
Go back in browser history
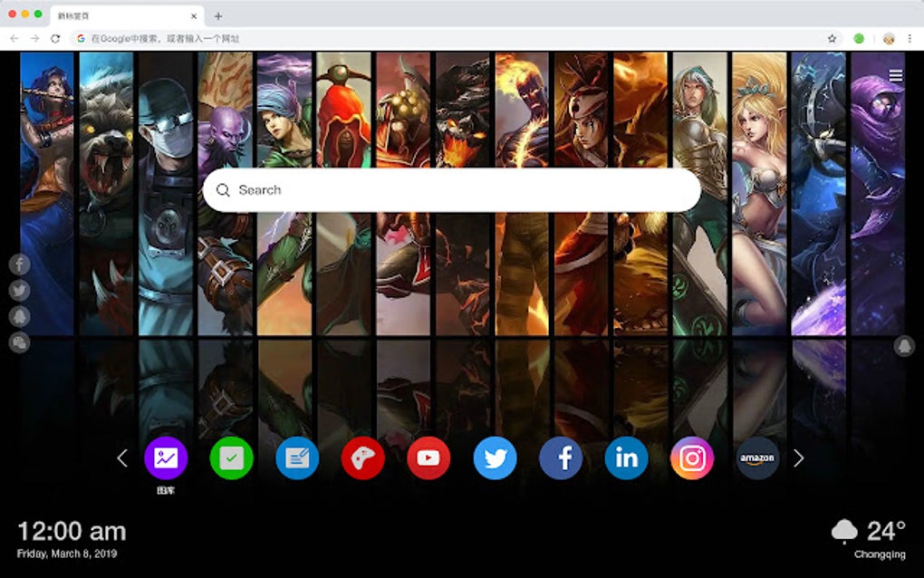[x=14, y=38]
